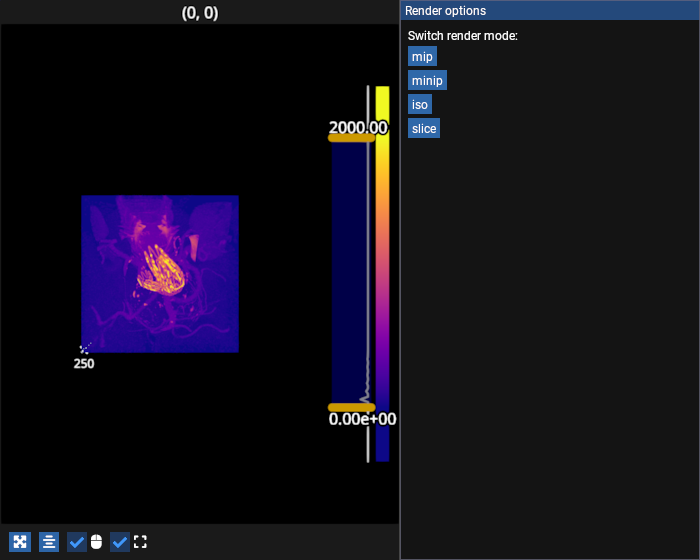The width and height of the screenshot is (700, 560).
Task: Select the slice render mode
Action: point(423,129)
